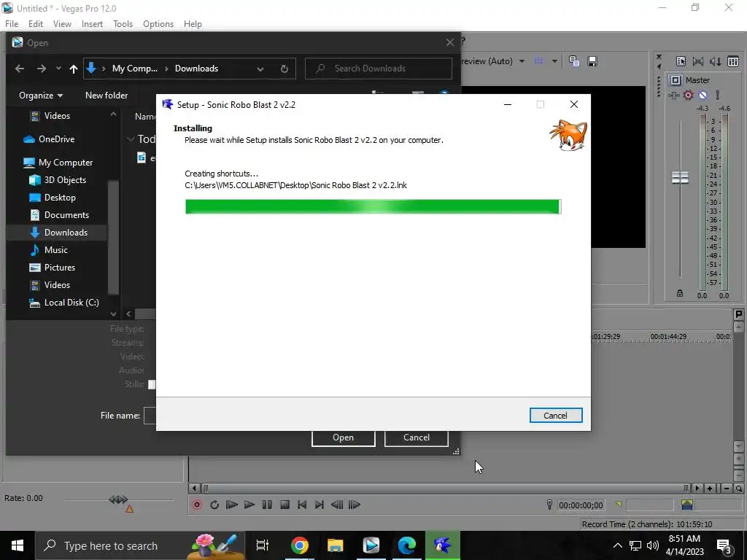Step to the next frame button

tap(355, 505)
